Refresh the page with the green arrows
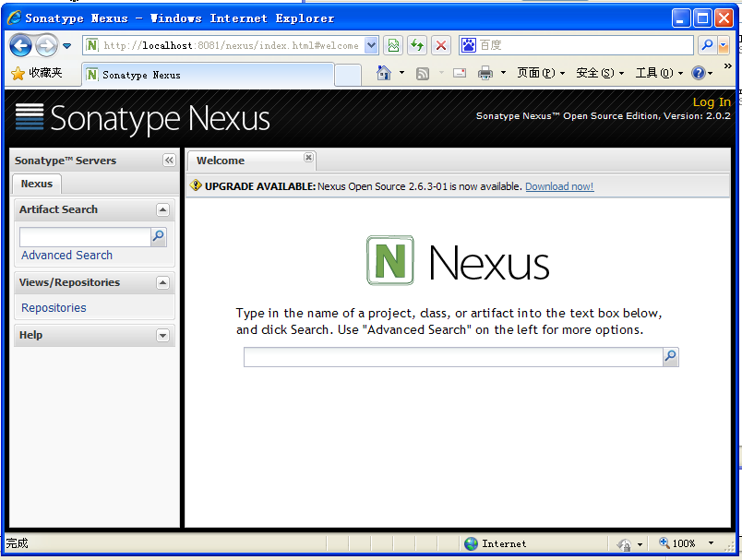Image resolution: width=742 pixels, height=560 pixels. [x=417, y=45]
